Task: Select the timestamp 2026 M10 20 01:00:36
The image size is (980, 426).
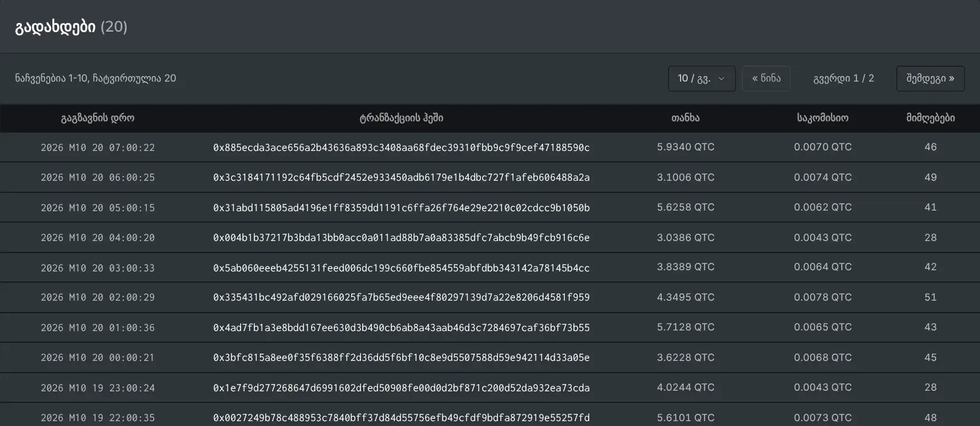Action: pyautogui.click(x=97, y=327)
